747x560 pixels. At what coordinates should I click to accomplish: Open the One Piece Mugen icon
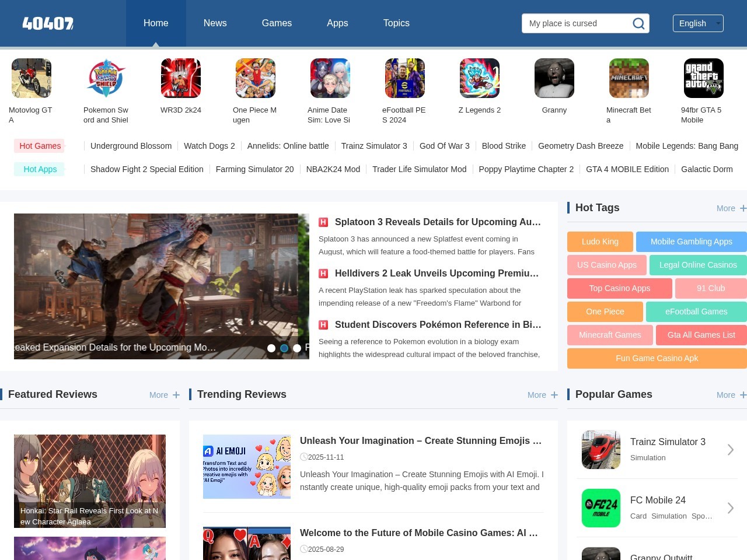(x=256, y=78)
